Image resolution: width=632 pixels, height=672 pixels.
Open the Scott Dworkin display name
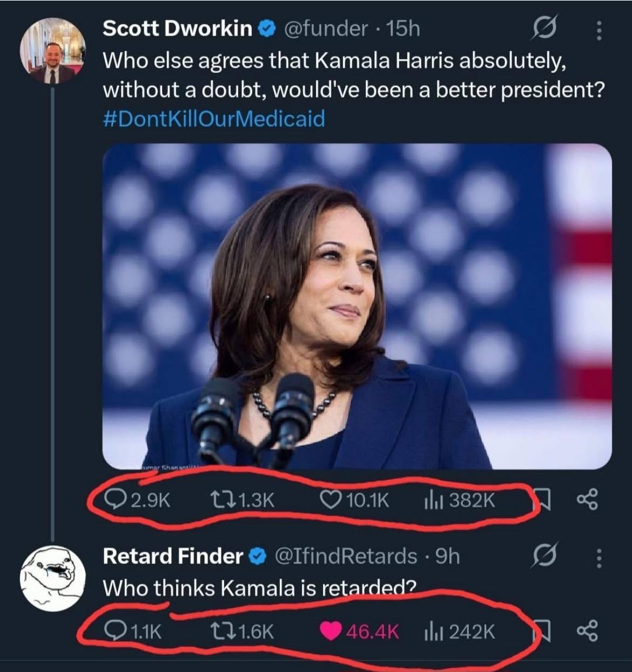178,28
